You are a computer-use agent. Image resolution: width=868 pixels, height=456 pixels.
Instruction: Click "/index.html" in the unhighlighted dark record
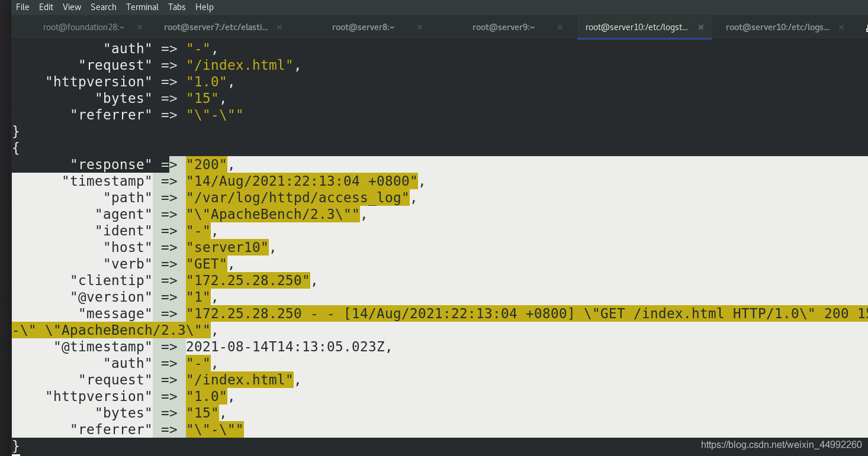click(x=240, y=65)
